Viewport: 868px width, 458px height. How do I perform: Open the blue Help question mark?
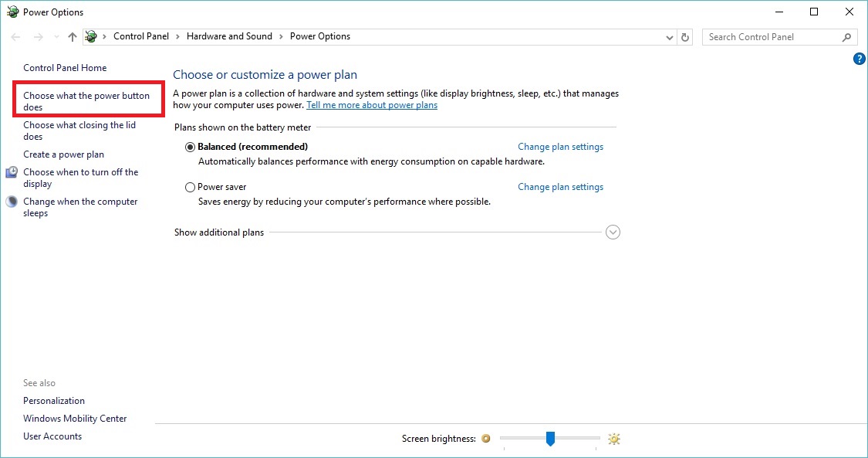[859, 59]
